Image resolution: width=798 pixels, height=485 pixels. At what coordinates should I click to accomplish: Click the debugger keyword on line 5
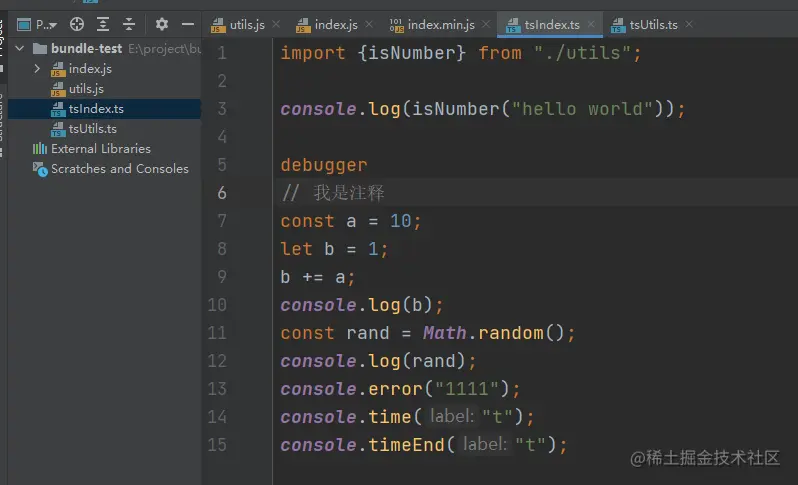pyautogui.click(x=324, y=165)
